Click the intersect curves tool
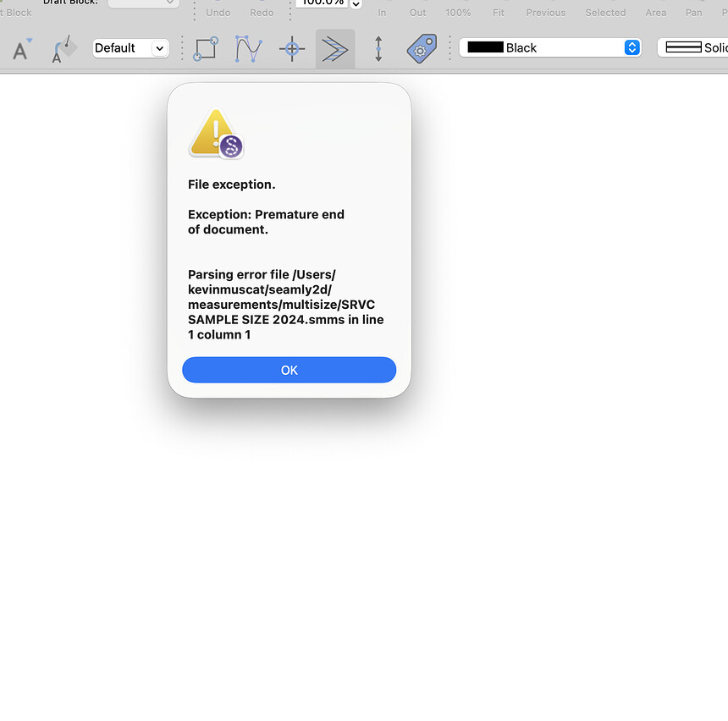This screenshot has height=721, width=728. coord(248,49)
